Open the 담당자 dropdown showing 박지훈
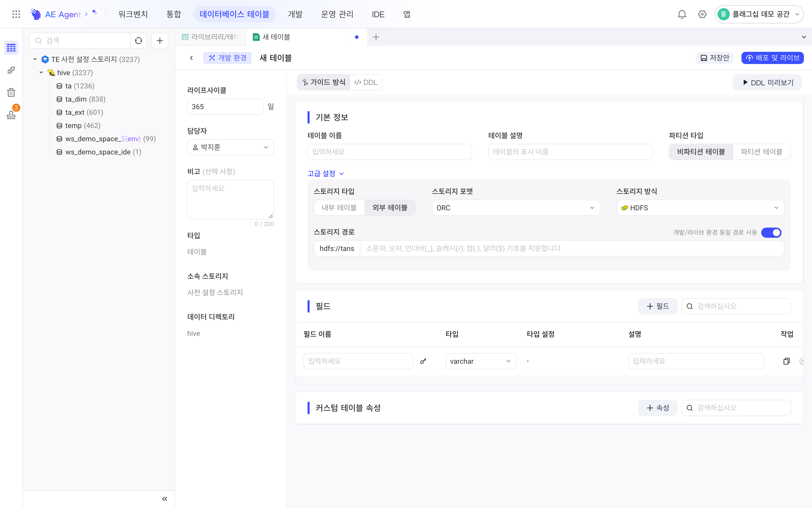This screenshot has height=508, width=812. (x=230, y=147)
